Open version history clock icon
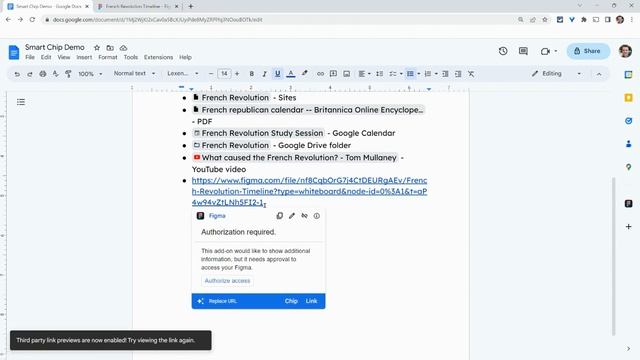 (x=503, y=51)
